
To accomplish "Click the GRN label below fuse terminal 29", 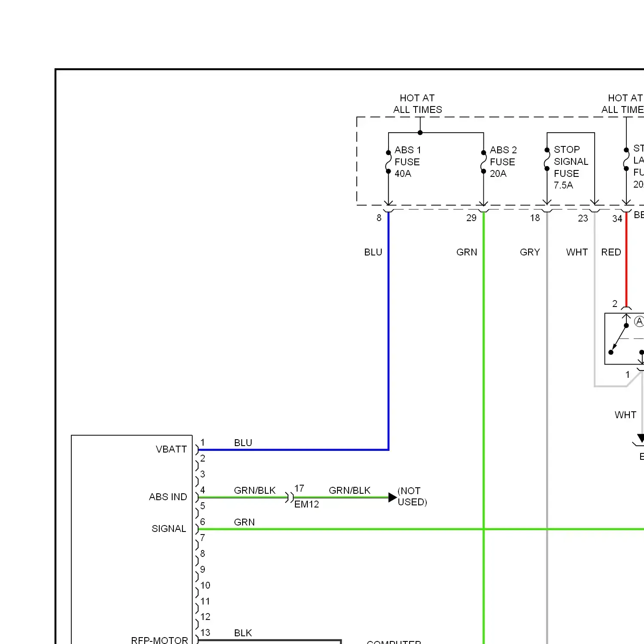I will [467, 252].
